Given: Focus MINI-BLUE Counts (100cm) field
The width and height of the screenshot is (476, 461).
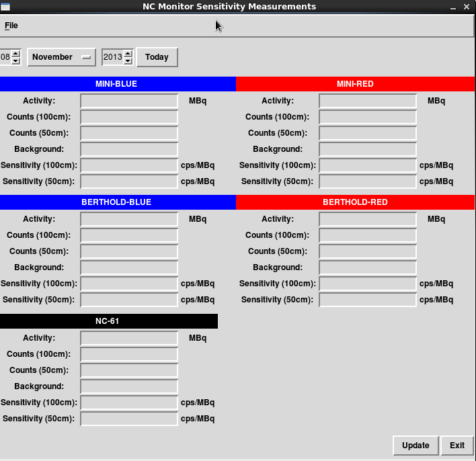Looking at the screenshot, I should (129, 117).
